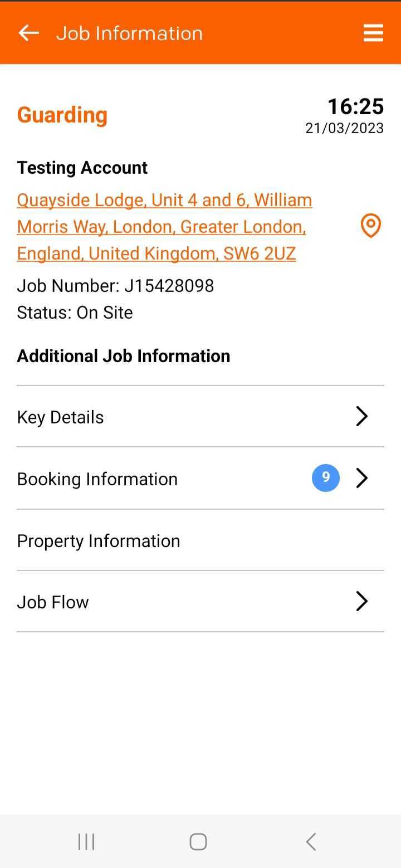Open the Quayside Lodge address link
The width and height of the screenshot is (401, 868).
click(164, 226)
